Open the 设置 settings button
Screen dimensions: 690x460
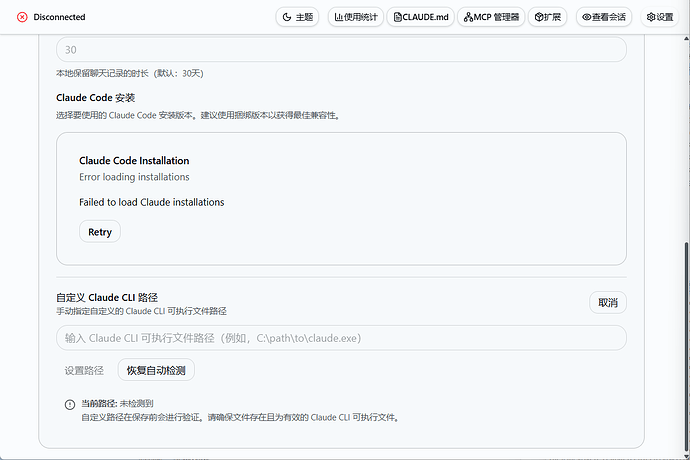660,17
